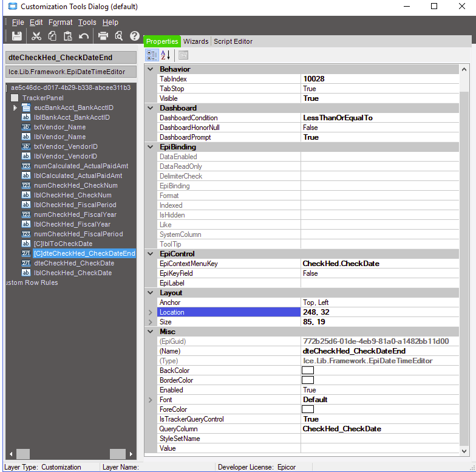This screenshot has width=476, height=472.
Task: Switch to the Wizards tab
Action: 195,41
